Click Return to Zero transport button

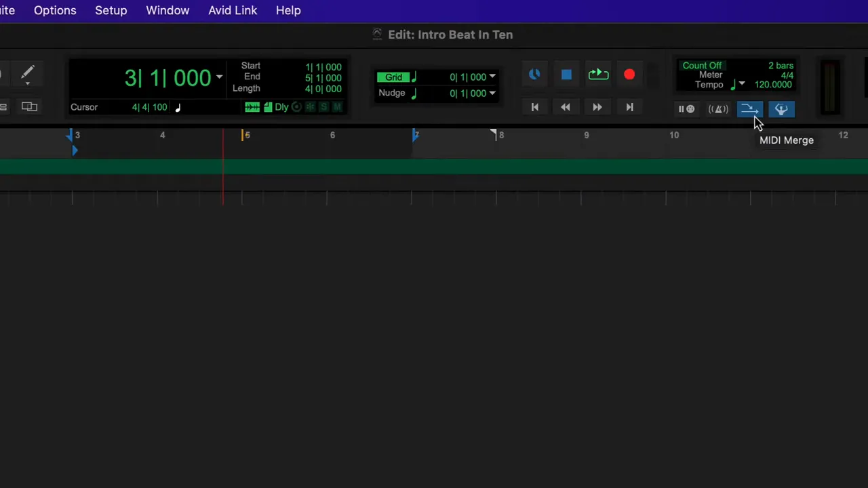pos(534,107)
